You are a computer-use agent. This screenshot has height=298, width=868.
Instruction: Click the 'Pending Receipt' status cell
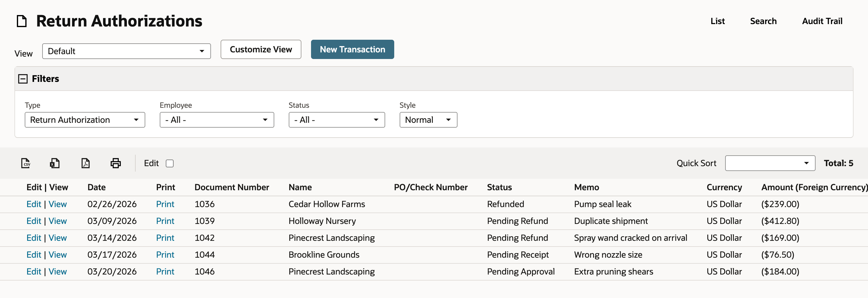coord(517,255)
